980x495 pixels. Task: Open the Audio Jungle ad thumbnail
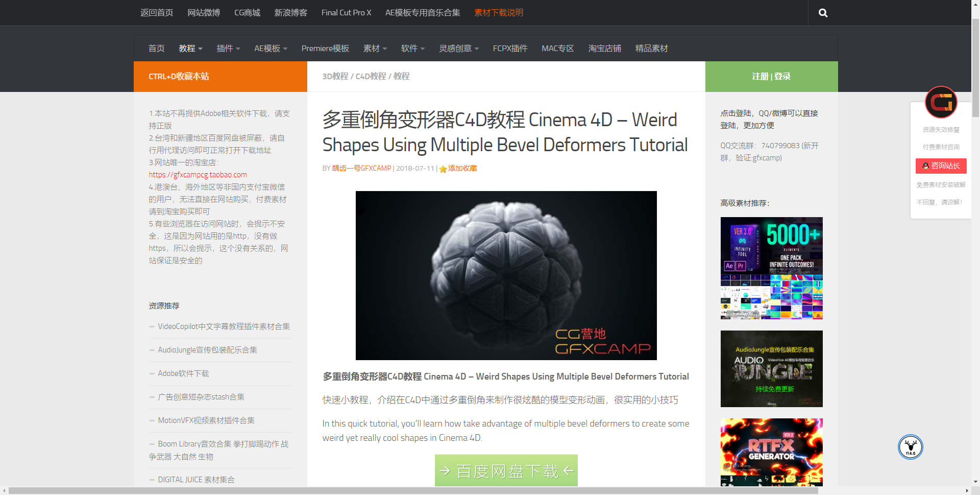(771, 369)
